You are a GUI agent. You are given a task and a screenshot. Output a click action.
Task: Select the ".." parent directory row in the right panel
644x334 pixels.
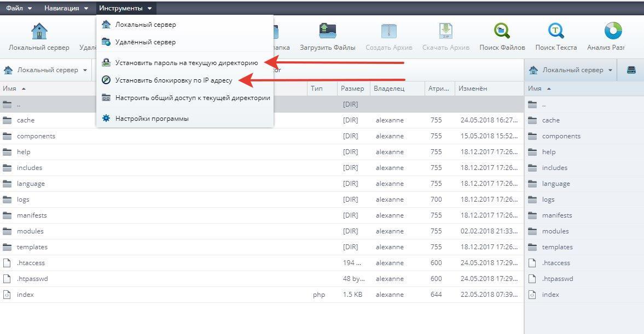(x=584, y=104)
